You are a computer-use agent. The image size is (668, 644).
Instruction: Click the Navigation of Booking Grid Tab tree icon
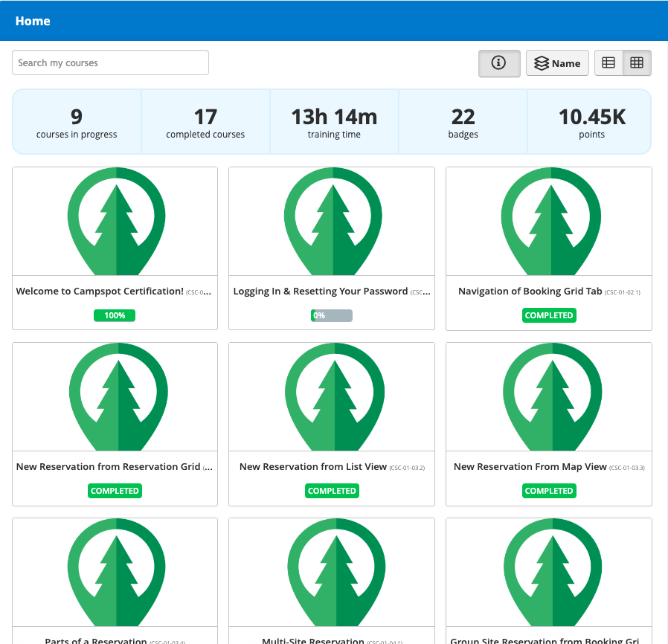point(549,220)
